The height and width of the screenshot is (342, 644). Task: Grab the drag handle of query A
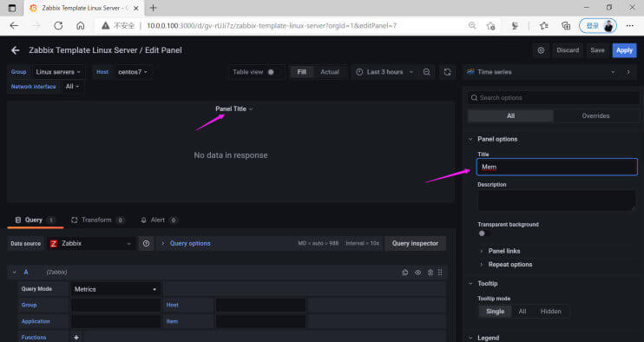(440, 273)
